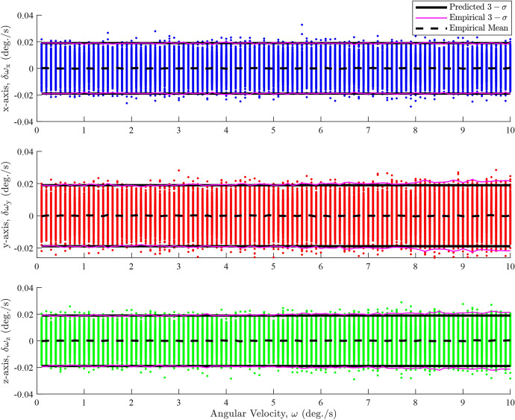This screenshot has width=515, height=420.
Task: Click horizontal tick '9' under the green plot
Action: [463, 403]
